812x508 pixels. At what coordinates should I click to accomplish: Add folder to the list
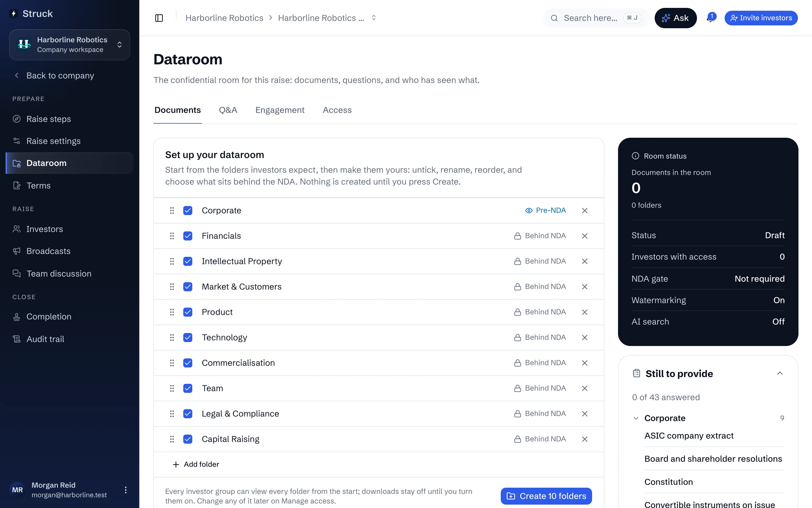click(x=196, y=465)
